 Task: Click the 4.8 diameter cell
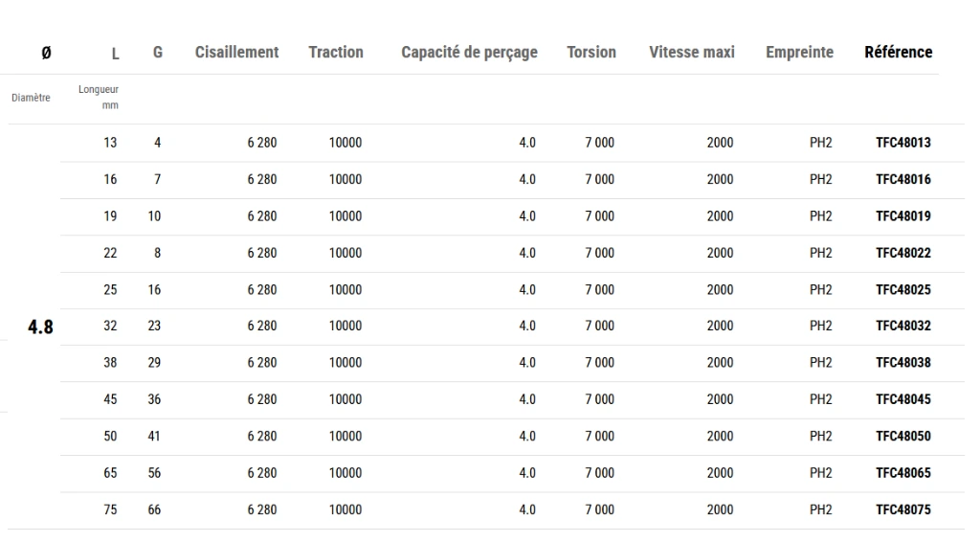(40, 327)
